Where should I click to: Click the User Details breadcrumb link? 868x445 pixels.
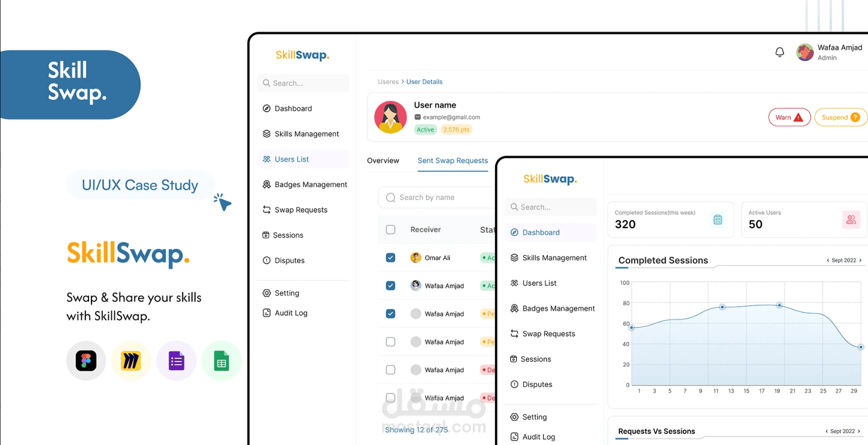(424, 82)
